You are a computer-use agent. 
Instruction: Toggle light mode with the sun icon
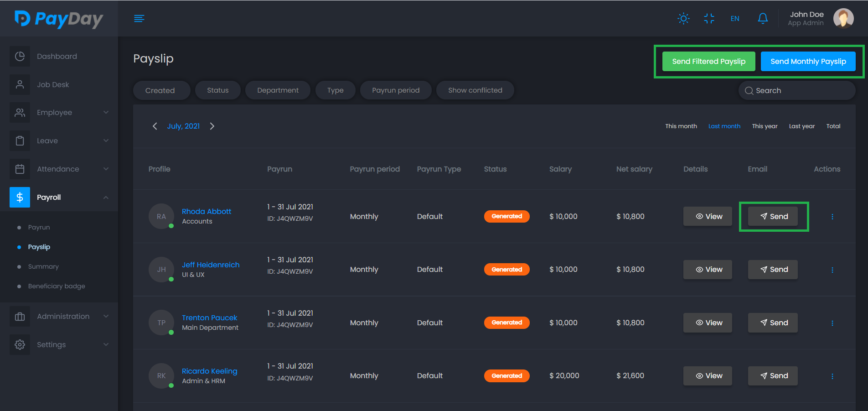[683, 18]
